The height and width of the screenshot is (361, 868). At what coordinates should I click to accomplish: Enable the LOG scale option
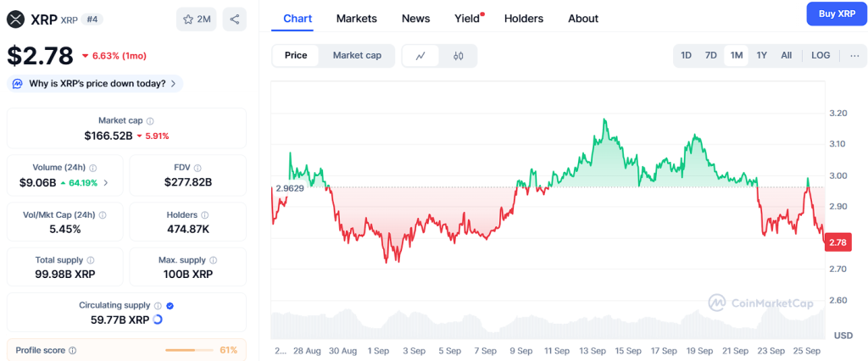[x=821, y=55]
